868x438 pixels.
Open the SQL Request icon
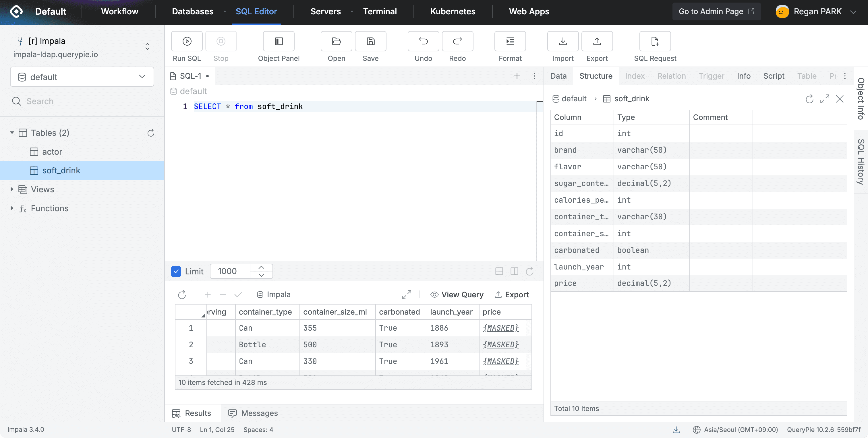pyautogui.click(x=655, y=41)
